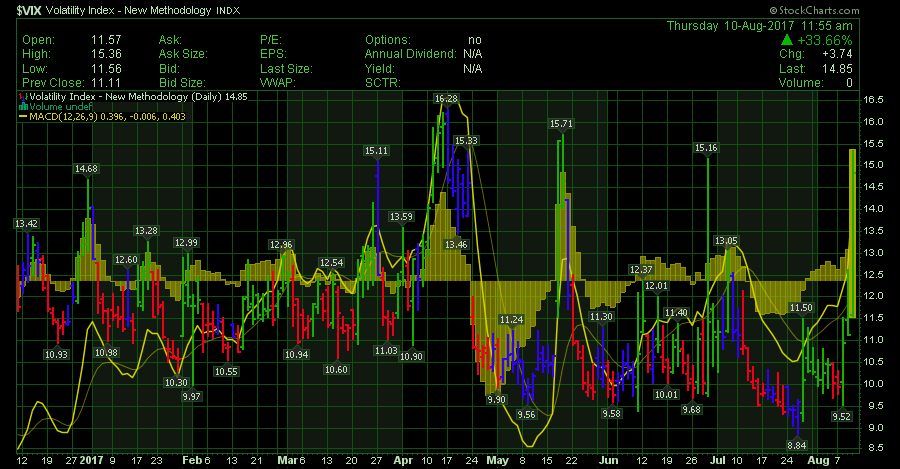Click the price bar icon in legend

(23, 96)
